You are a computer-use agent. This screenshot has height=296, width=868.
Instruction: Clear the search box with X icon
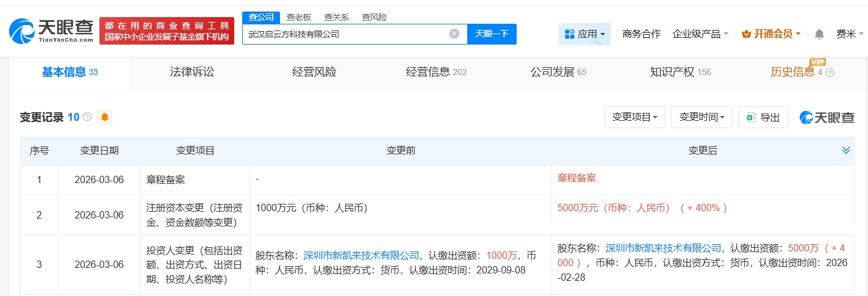coord(454,34)
